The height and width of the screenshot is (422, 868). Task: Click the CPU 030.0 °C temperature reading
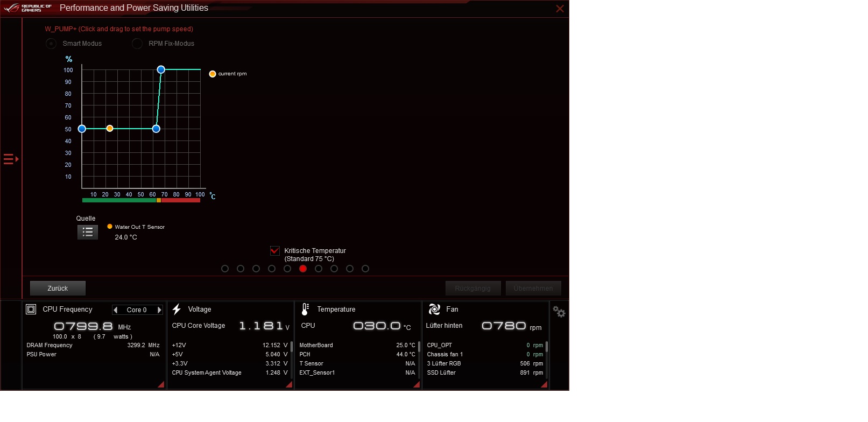(x=382, y=326)
